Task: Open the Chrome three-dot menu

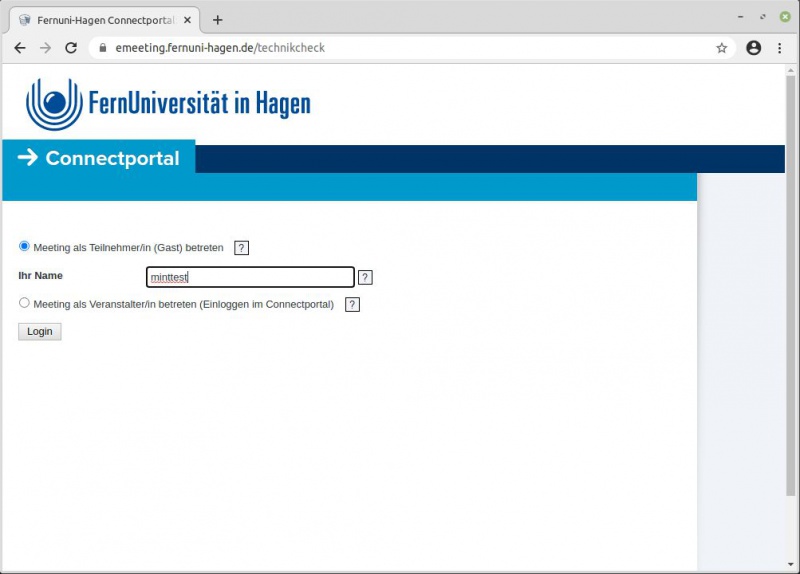Action: (780, 48)
